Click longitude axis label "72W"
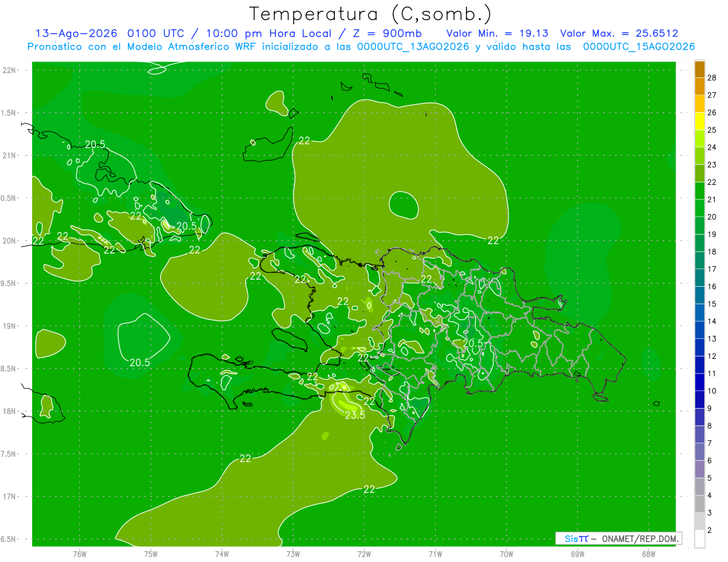728x562 pixels. click(x=364, y=554)
